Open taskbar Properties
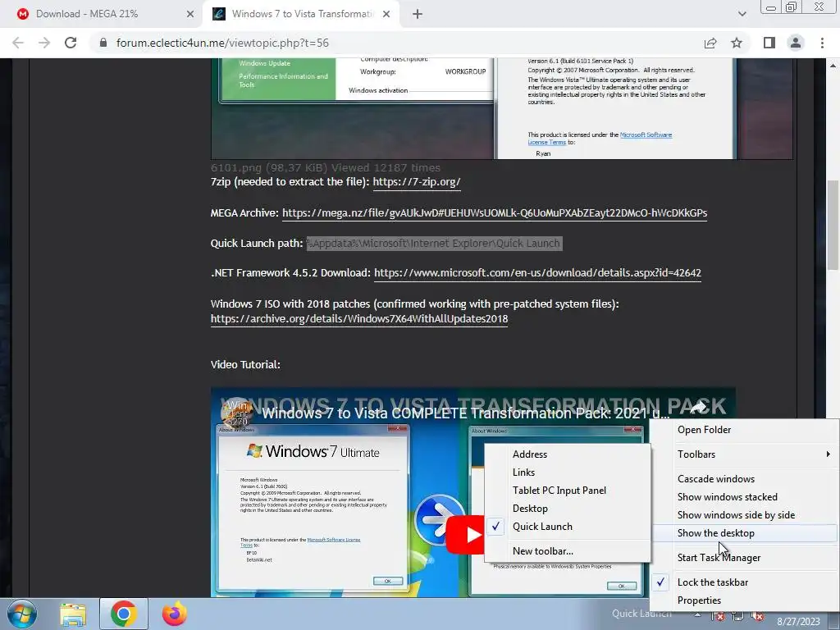Image resolution: width=840 pixels, height=630 pixels. point(745,600)
